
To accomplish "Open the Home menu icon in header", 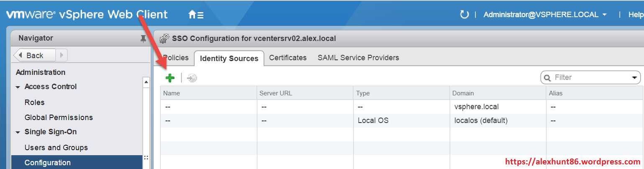I will 196,15.
